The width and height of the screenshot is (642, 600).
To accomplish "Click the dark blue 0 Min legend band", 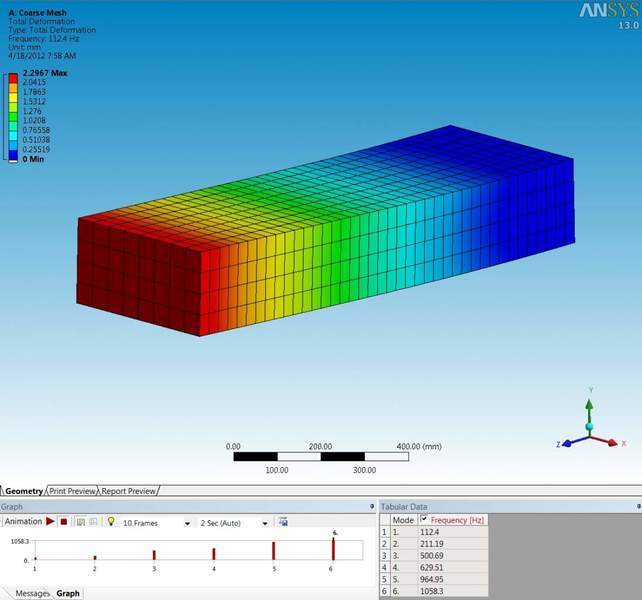I will tap(14, 155).
